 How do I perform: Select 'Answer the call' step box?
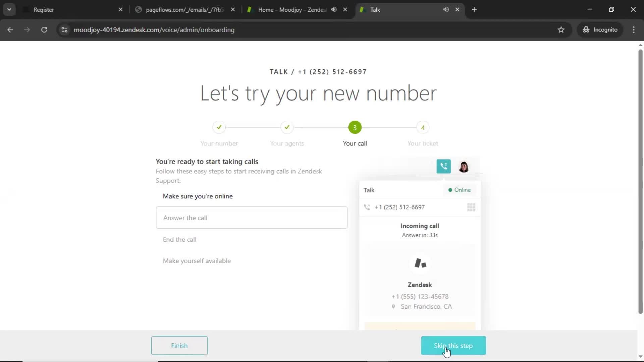click(252, 218)
